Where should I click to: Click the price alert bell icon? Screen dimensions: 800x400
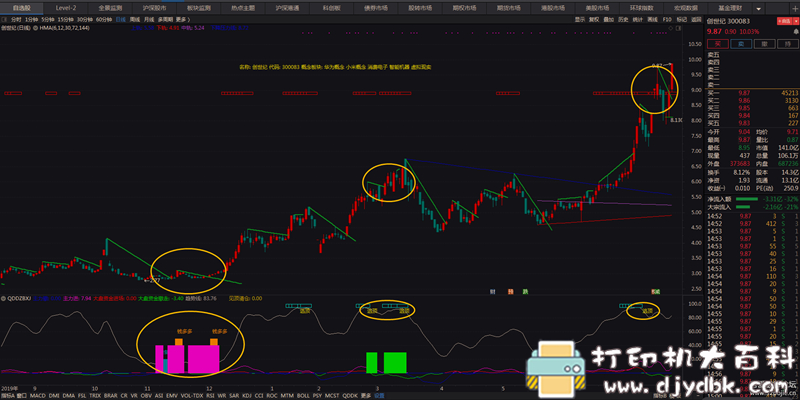click(x=795, y=31)
